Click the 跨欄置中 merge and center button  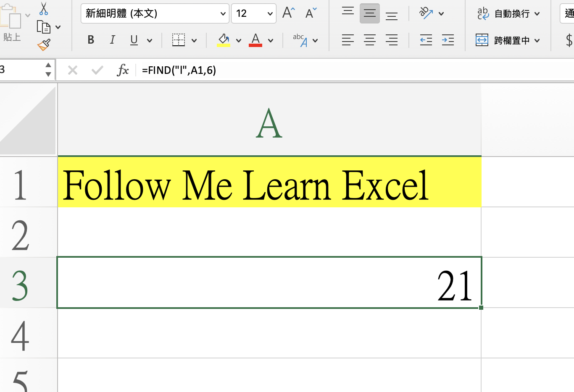[503, 40]
